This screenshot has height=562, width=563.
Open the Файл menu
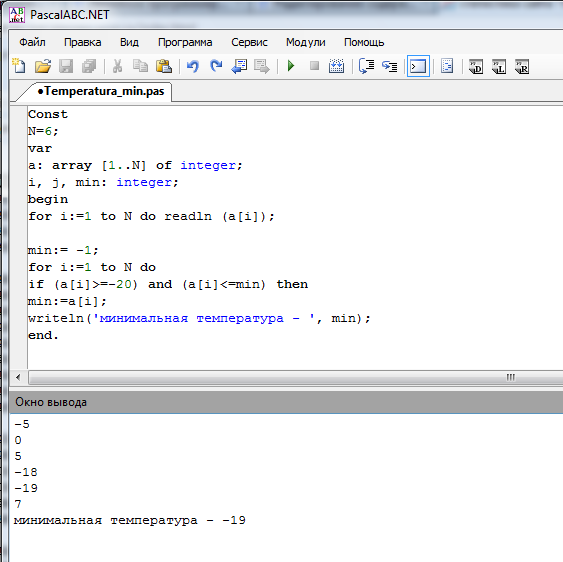pos(32,42)
